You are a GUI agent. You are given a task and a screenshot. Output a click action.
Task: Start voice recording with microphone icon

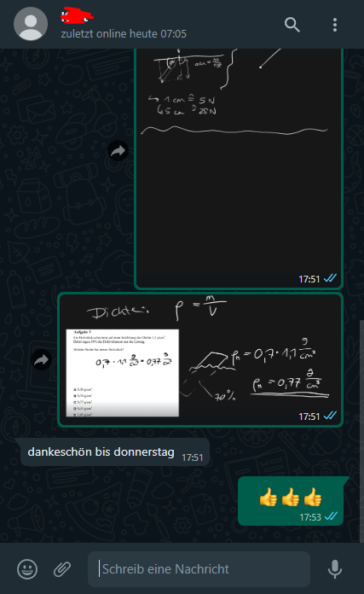(x=334, y=568)
